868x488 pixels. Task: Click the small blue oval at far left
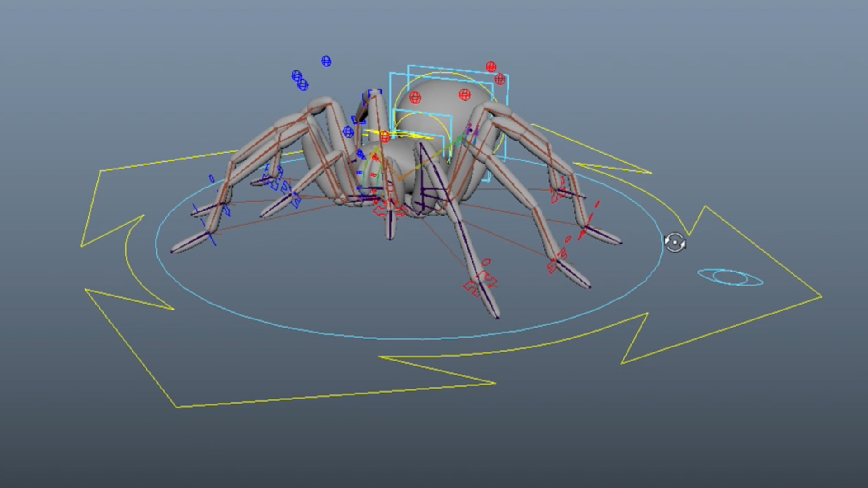[212, 179]
